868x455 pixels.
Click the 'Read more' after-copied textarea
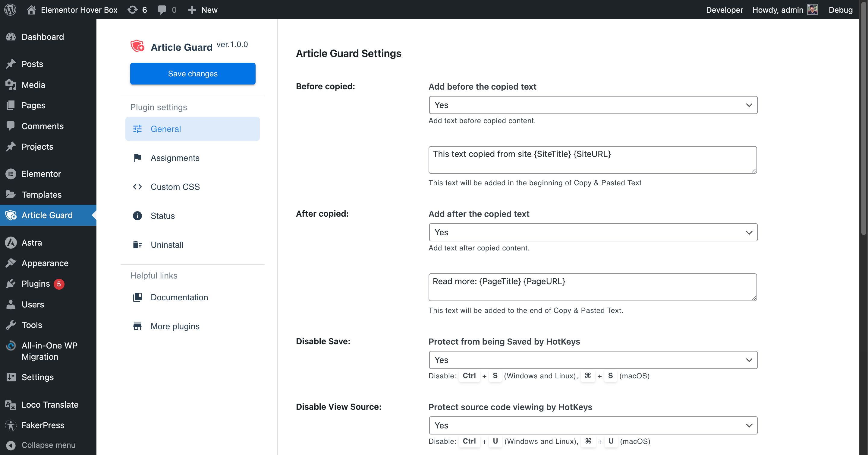pyautogui.click(x=592, y=287)
